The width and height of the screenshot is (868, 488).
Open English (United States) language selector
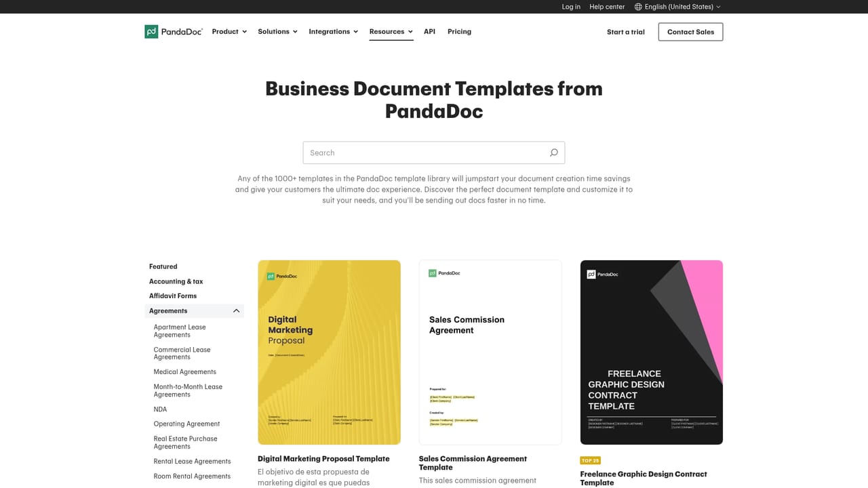coord(677,7)
